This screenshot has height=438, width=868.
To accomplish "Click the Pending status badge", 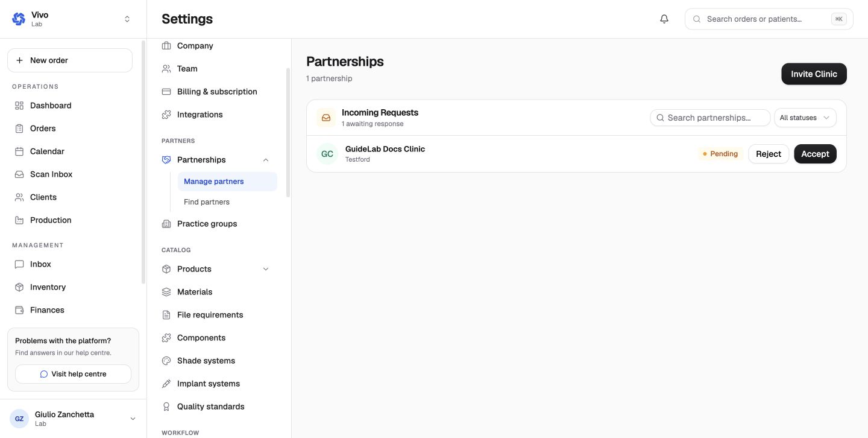I will click(x=720, y=154).
